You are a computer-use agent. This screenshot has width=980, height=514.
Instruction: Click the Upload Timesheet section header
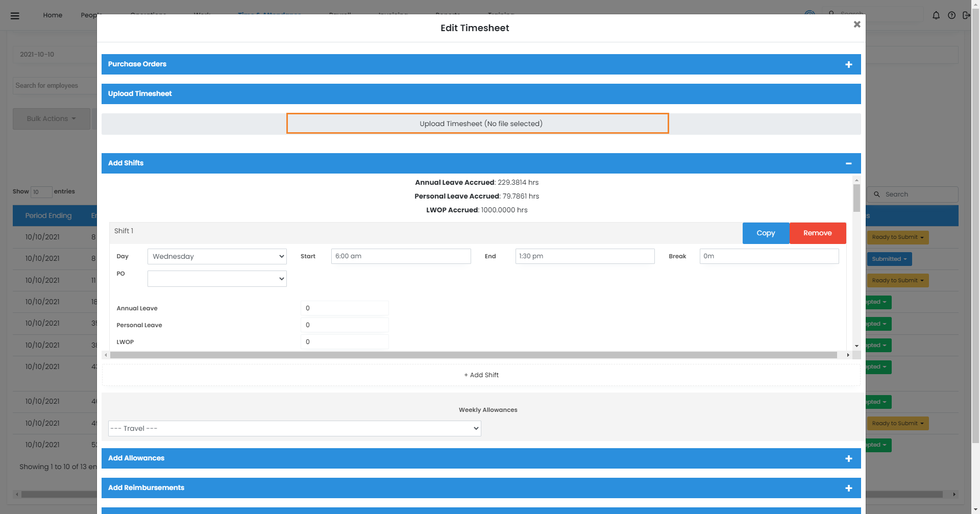click(x=140, y=94)
